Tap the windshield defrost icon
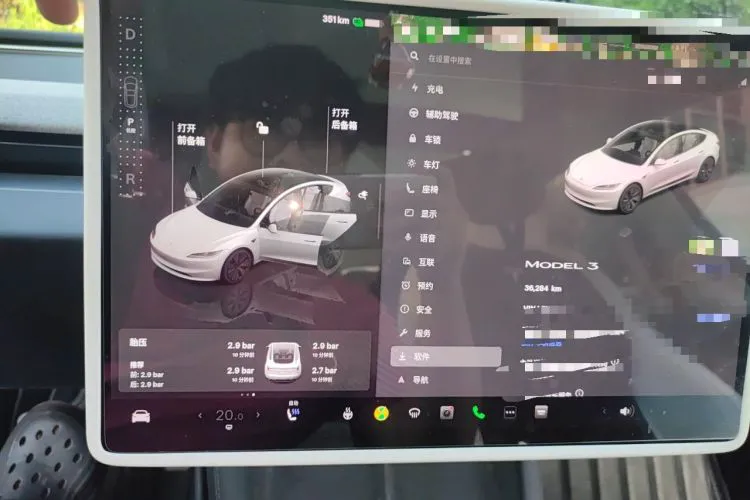Viewport: 750px width, 500px height. click(414, 413)
